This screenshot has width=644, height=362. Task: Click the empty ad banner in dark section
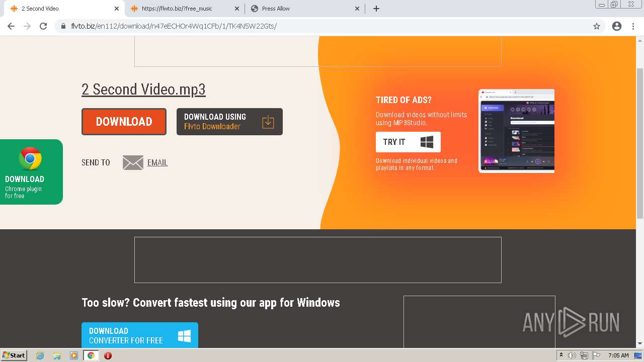tap(318, 260)
